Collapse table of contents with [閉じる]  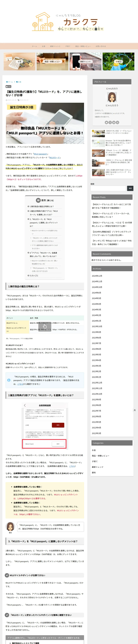pyautogui.click(x=50, y=200)
